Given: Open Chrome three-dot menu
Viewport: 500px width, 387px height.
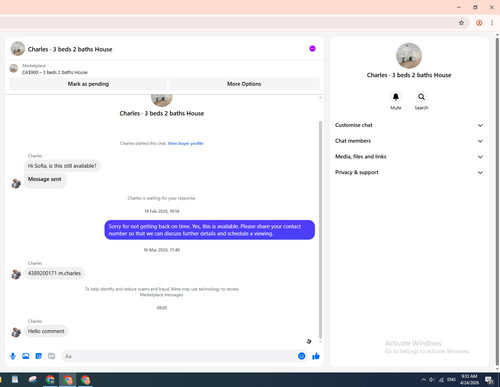Looking at the screenshot, I should click(x=492, y=23).
